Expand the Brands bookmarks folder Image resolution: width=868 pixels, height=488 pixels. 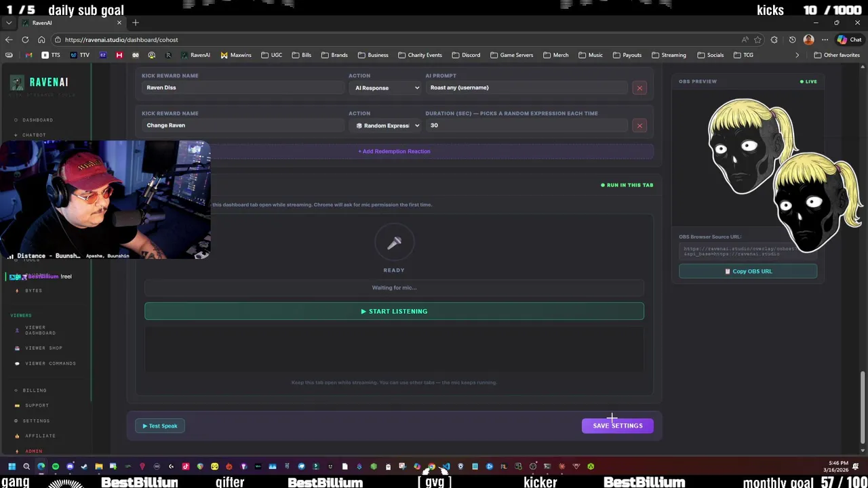tap(334, 55)
